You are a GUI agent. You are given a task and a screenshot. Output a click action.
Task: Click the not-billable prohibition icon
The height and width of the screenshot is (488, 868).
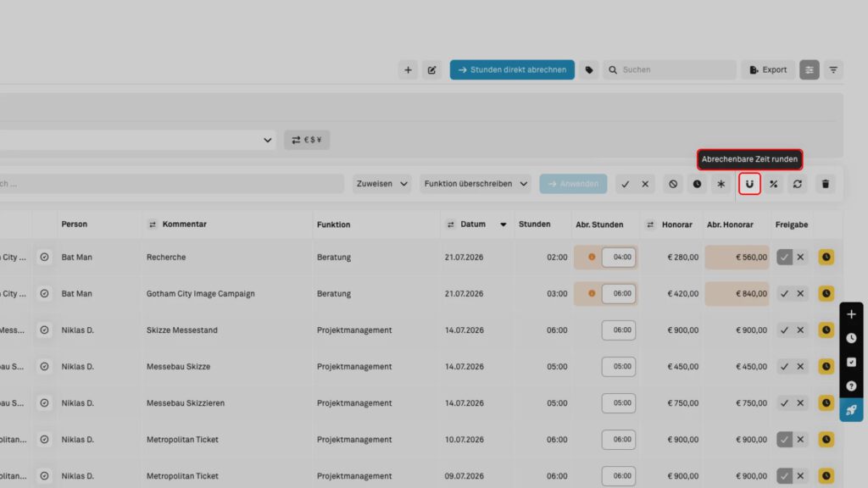(x=672, y=184)
